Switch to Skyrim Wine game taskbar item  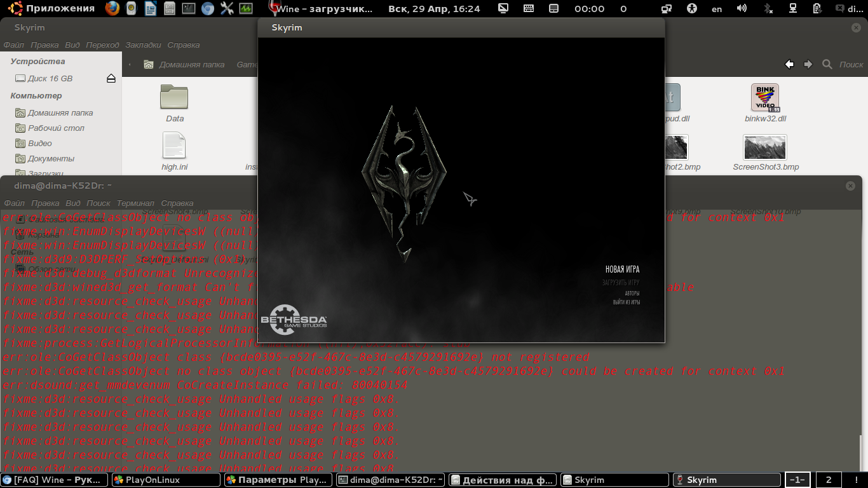pos(726,480)
